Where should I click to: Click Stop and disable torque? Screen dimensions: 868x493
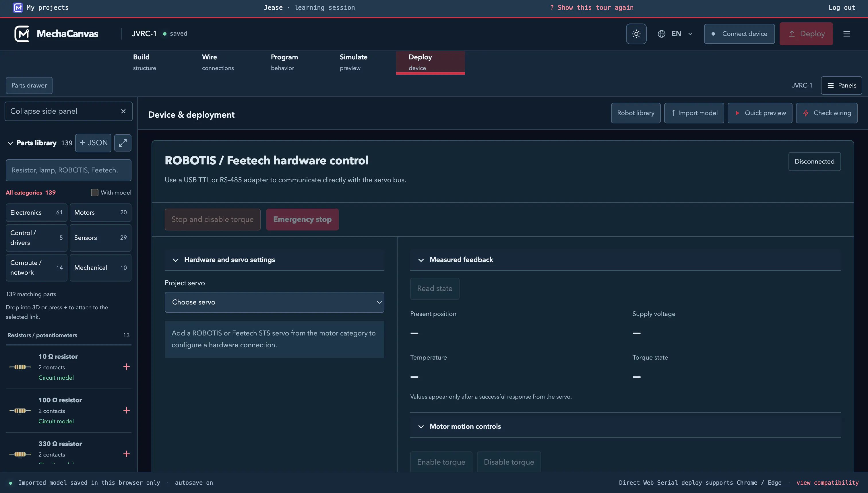point(212,220)
